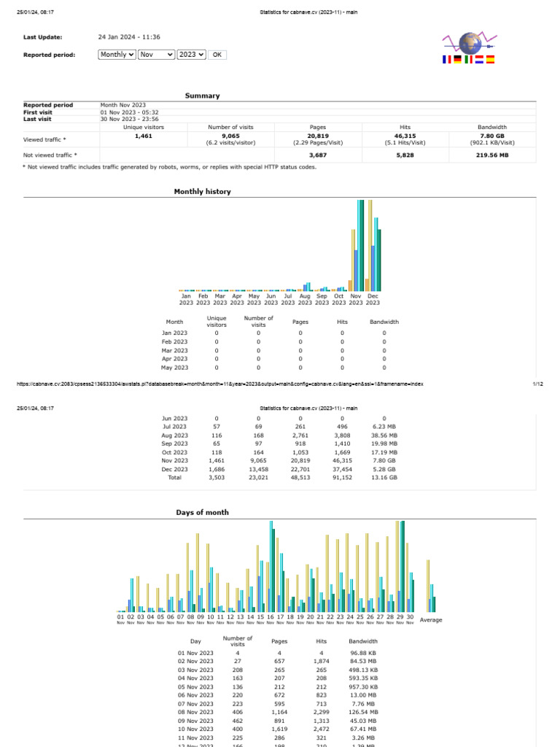Select the not viewed hits value 5,828
Viewport: 560px width, 747px height.
pyautogui.click(x=405, y=155)
